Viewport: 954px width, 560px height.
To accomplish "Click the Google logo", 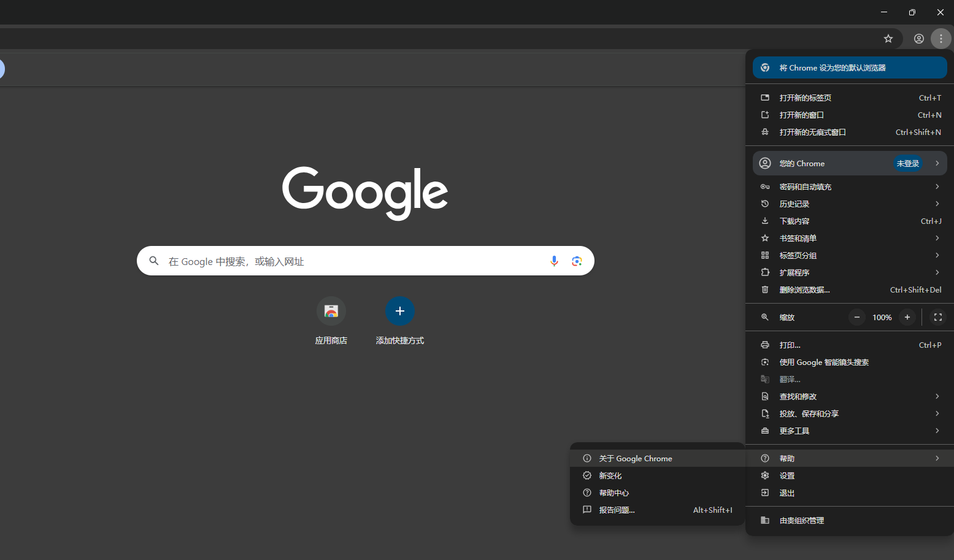I will pos(365,193).
